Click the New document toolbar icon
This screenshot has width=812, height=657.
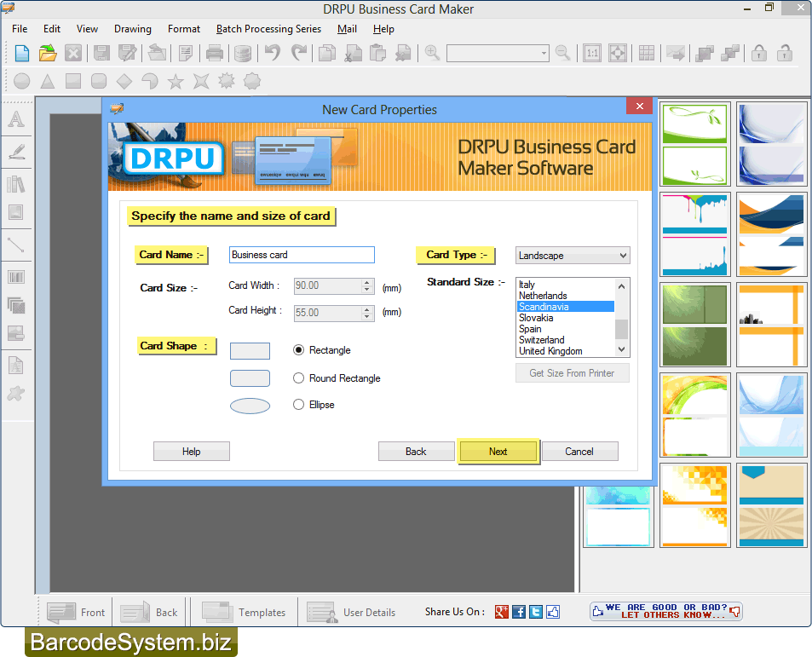point(22,53)
